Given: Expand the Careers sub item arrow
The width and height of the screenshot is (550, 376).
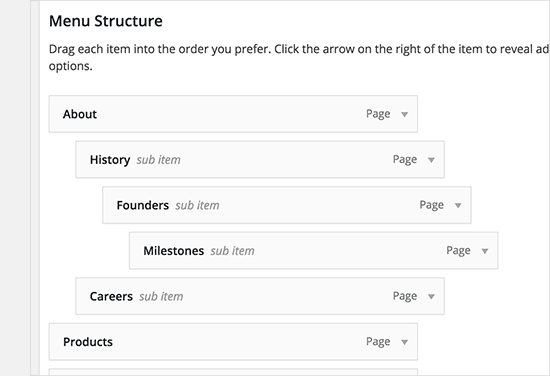Looking at the screenshot, I should pyautogui.click(x=431, y=297).
